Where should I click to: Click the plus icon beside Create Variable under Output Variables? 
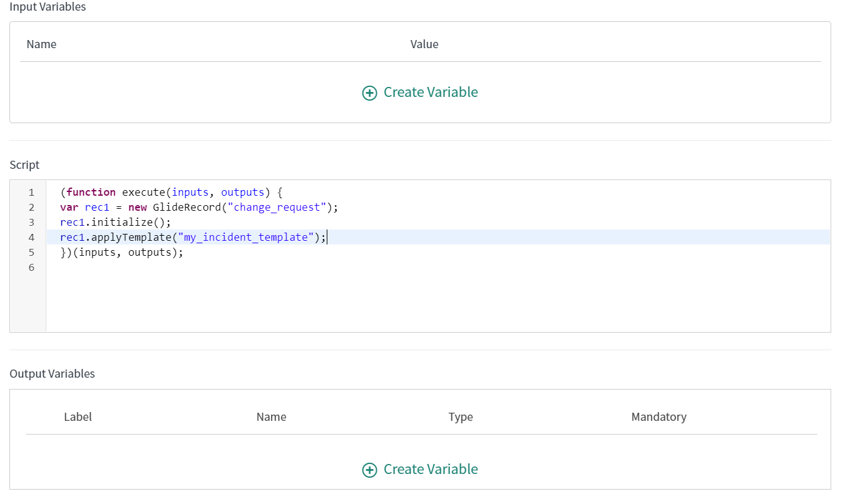(x=369, y=469)
